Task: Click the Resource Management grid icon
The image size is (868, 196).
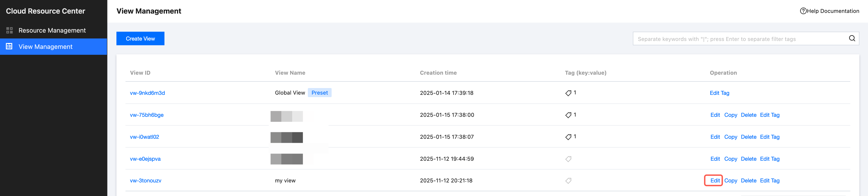Action: click(x=10, y=30)
